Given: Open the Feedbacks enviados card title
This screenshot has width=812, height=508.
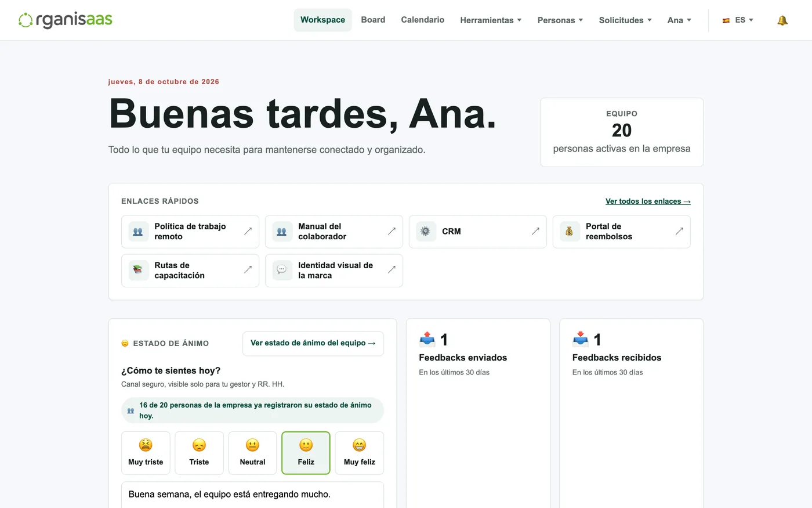Looking at the screenshot, I should click(463, 358).
